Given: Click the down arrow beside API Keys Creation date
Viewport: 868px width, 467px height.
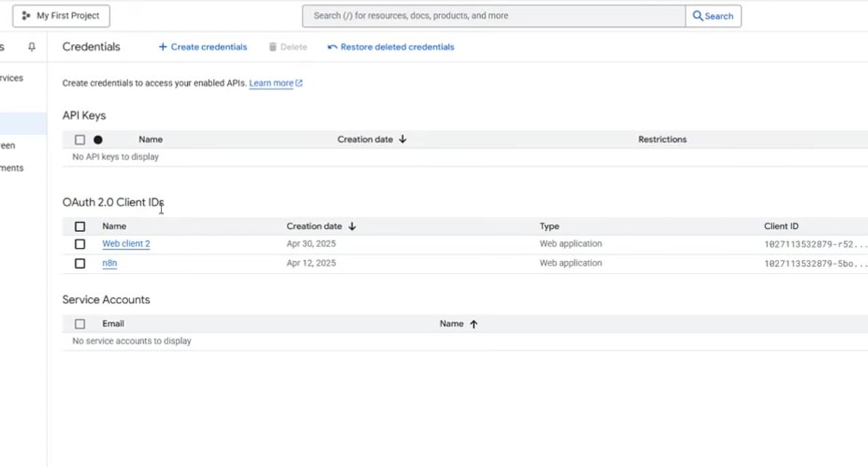Looking at the screenshot, I should coord(403,139).
